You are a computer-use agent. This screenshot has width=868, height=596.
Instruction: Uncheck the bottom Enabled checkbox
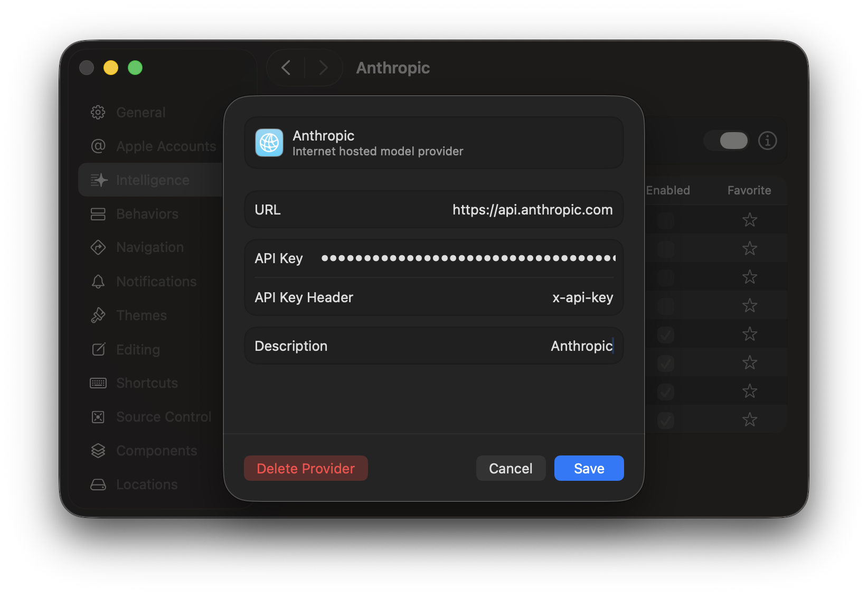click(666, 420)
